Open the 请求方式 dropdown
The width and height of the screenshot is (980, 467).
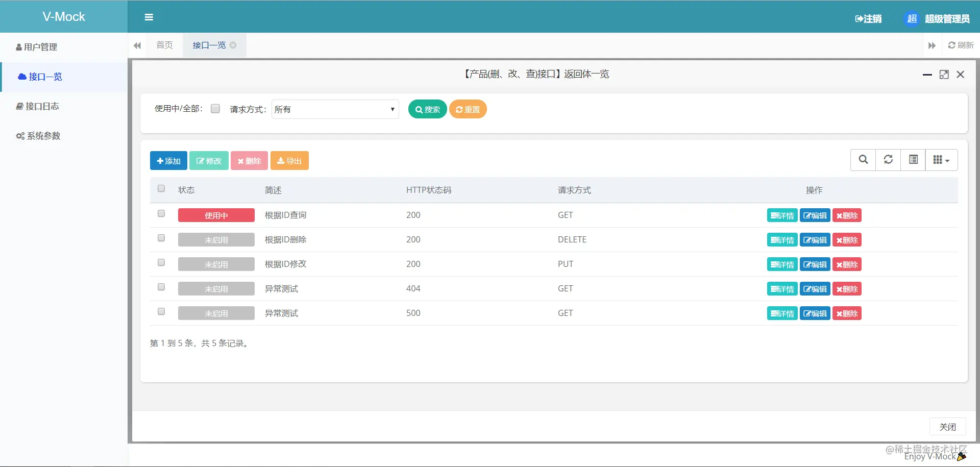pyautogui.click(x=335, y=109)
